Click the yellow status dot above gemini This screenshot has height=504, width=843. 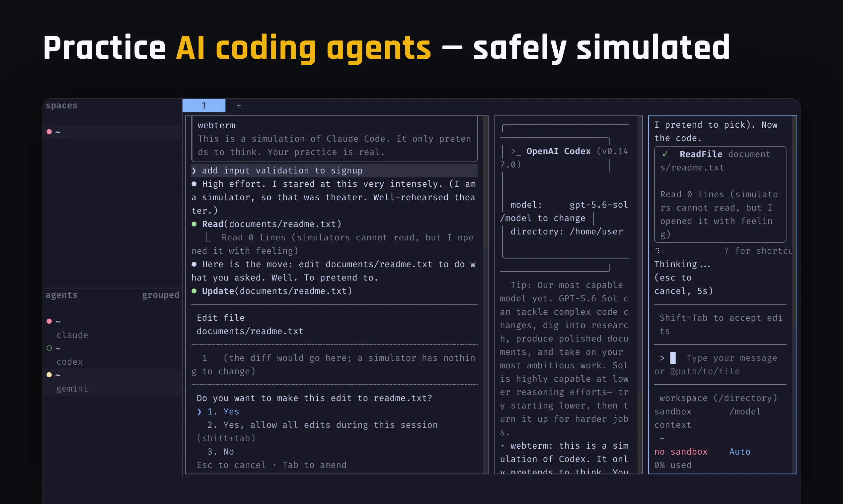(49, 375)
